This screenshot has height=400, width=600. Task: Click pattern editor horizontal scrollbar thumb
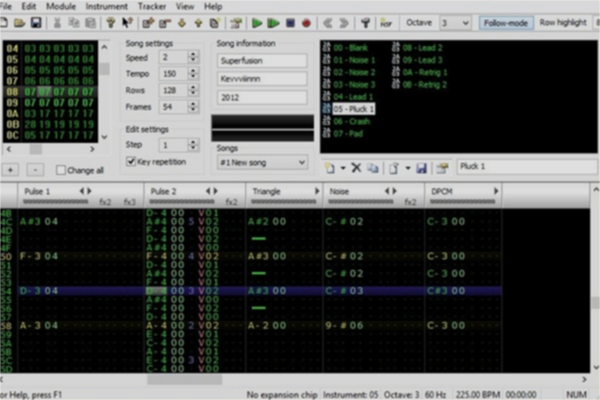(x=184, y=379)
